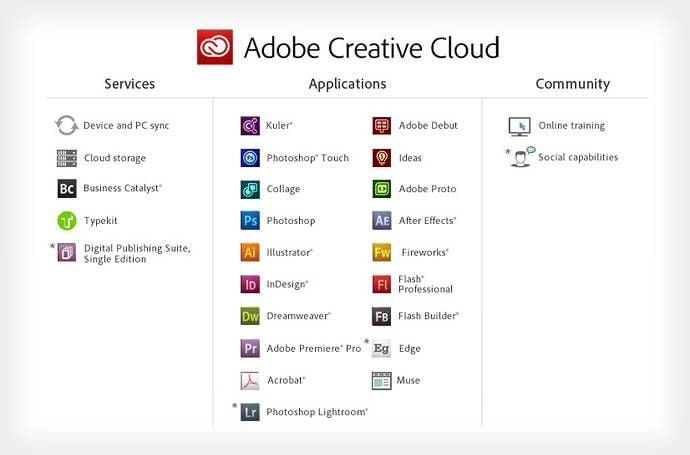Select the Photoshop Ps icon
The image size is (690, 455).
pyautogui.click(x=250, y=221)
